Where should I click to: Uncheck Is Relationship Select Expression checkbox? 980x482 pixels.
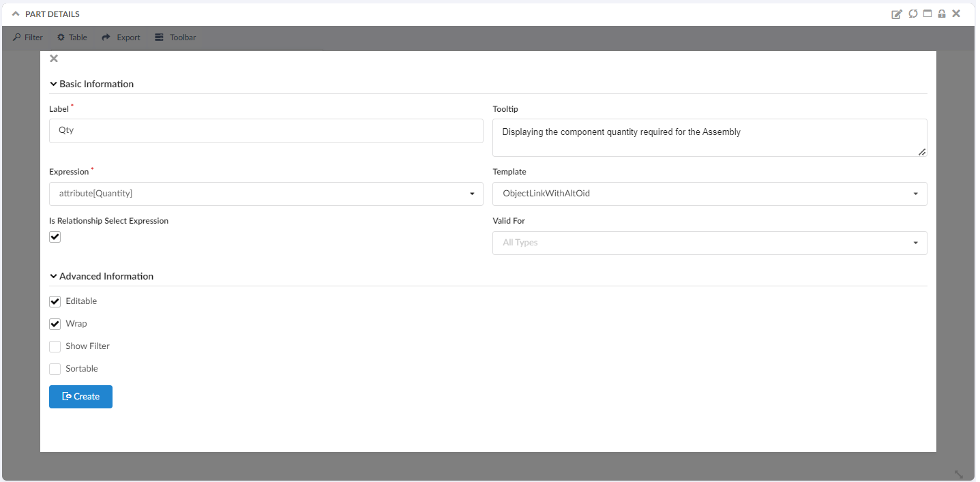(55, 237)
